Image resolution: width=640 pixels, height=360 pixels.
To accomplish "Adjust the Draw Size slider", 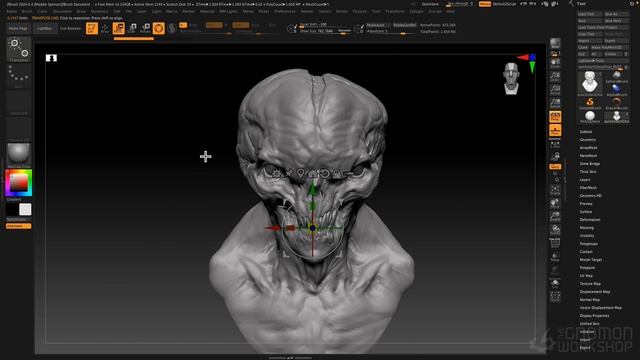I will 325,31.
